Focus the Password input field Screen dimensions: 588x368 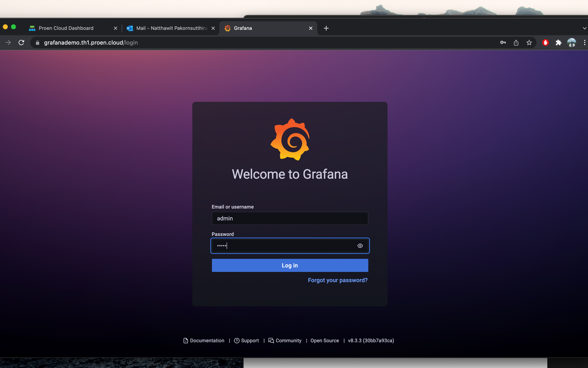(x=290, y=246)
